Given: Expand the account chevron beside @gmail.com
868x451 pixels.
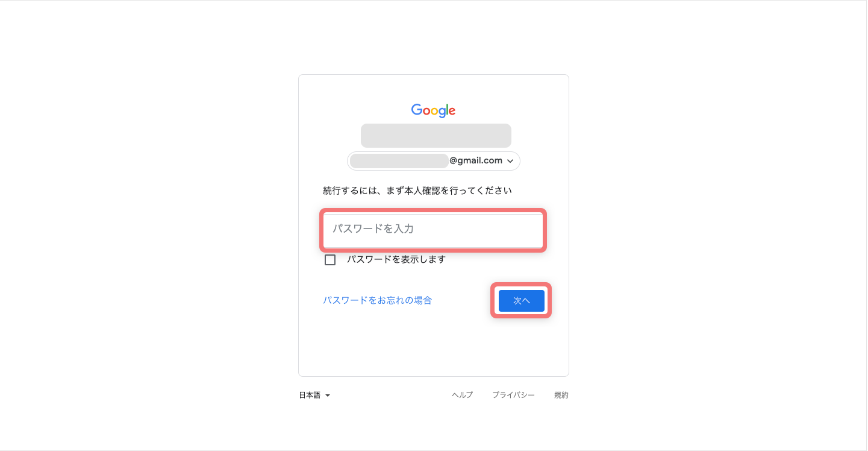Looking at the screenshot, I should click(510, 161).
